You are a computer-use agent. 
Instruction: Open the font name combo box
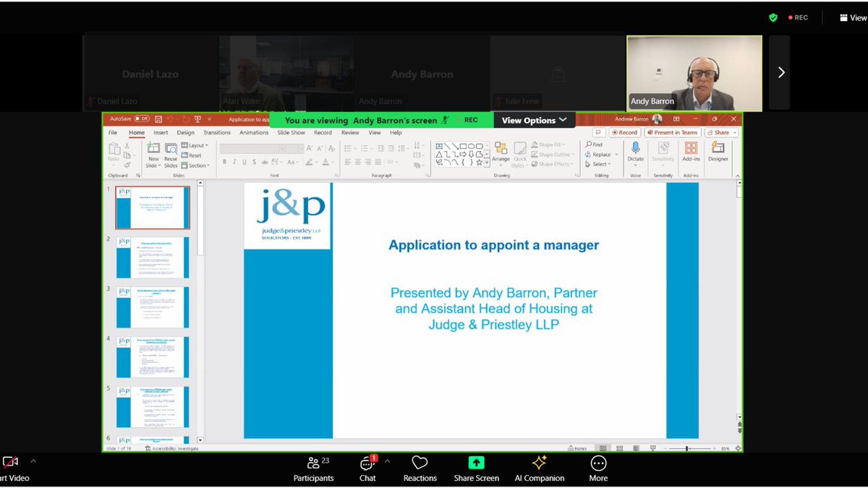click(252, 148)
